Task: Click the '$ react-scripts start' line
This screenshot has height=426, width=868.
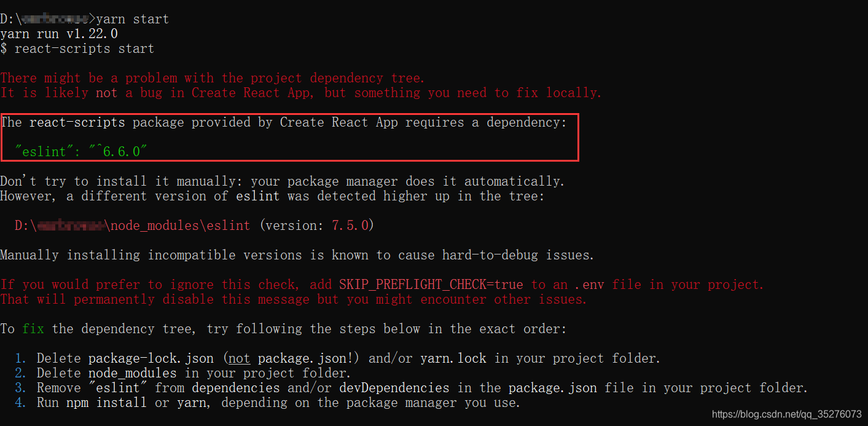Action: coord(77,49)
